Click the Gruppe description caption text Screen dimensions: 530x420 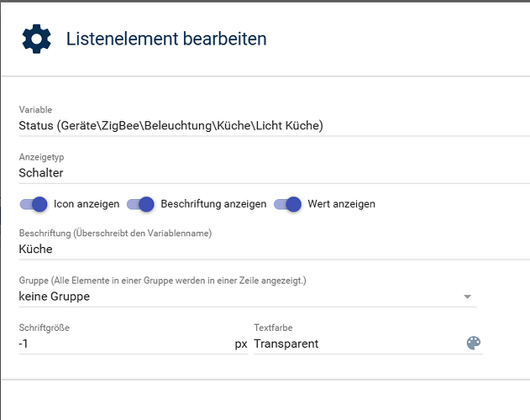[162, 281]
